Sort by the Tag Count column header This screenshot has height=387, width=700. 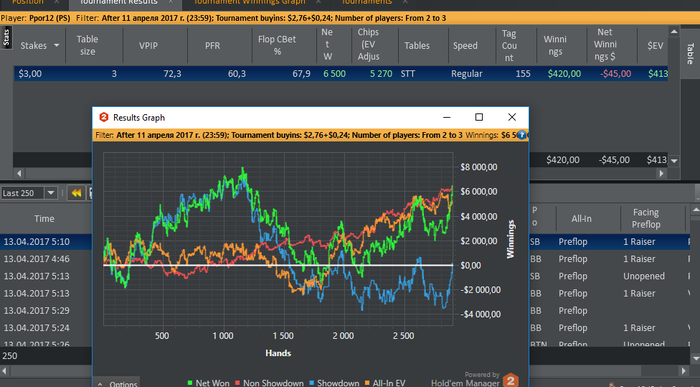[x=516, y=46]
